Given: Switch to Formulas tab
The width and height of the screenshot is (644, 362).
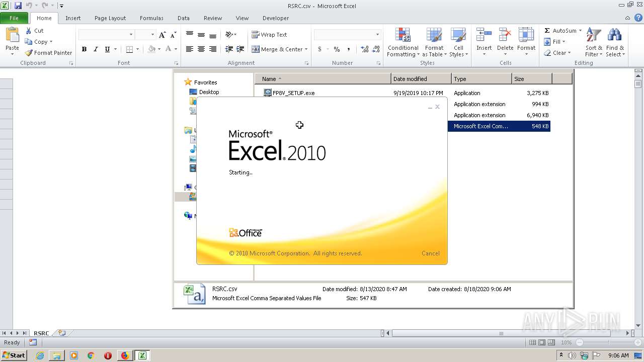Looking at the screenshot, I should tap(151, 18).
